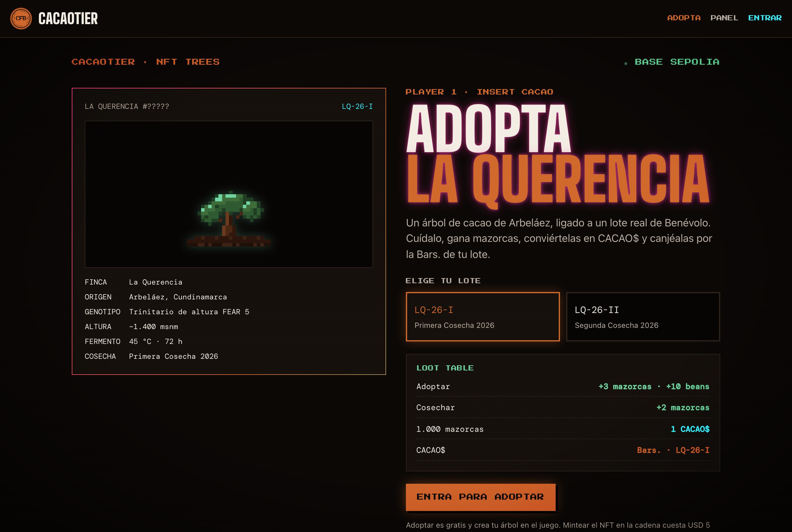Click the ENTRAR login link
792x532 pixels.
(765, 18)
